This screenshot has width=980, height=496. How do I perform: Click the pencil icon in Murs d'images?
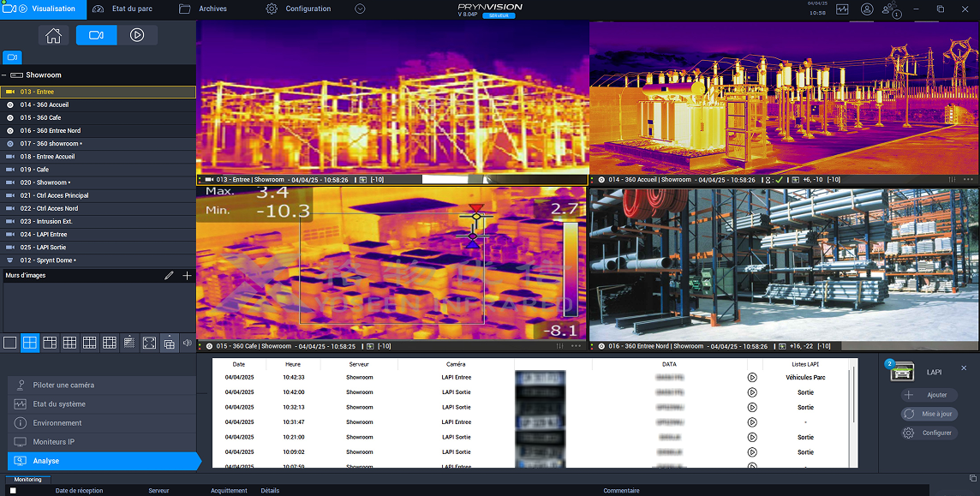tap(169, 276)
